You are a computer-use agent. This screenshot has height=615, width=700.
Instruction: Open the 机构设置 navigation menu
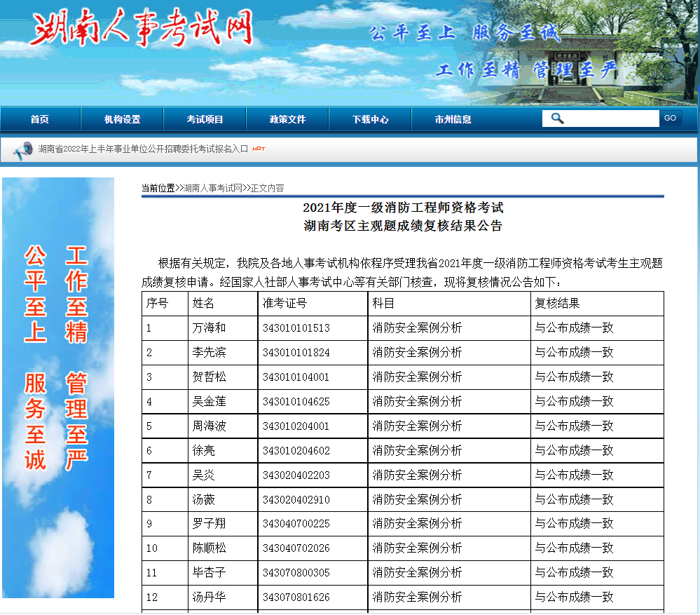point(123,119)
